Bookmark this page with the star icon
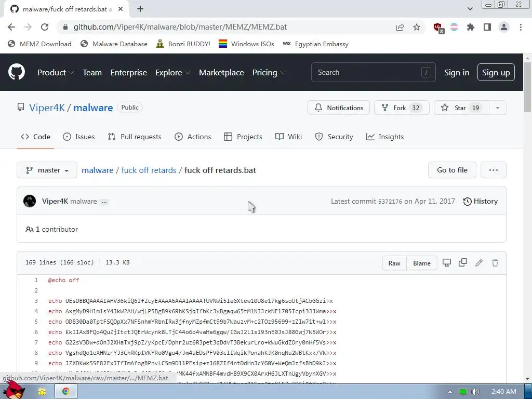The height and width of the screenshot is (399, 532). [417, 27]
